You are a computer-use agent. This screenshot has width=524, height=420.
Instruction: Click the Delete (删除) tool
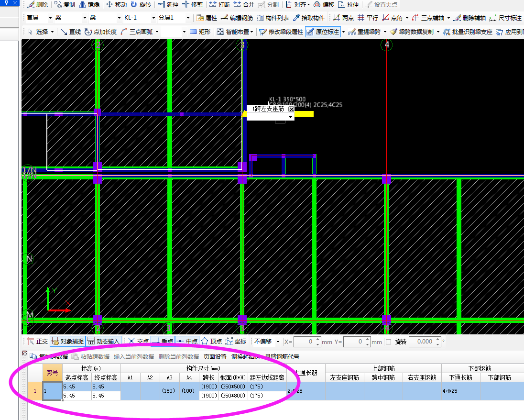click(37, 5)
